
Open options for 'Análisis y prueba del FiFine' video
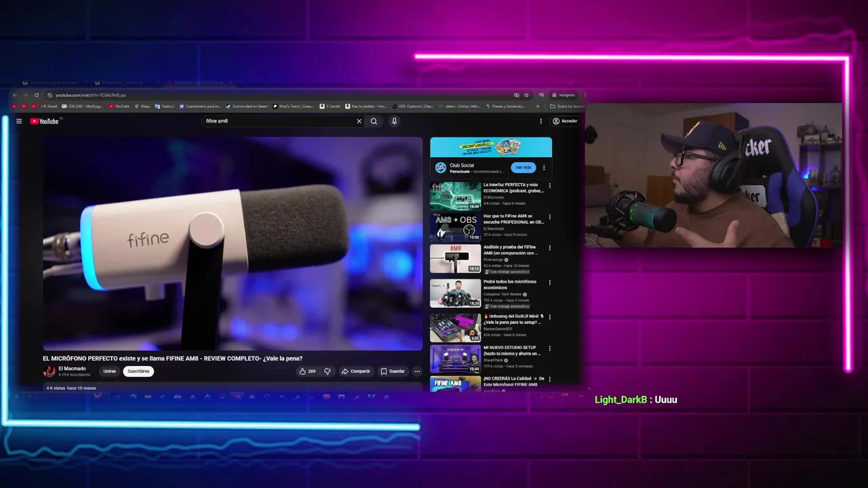(x=549, y=248)
